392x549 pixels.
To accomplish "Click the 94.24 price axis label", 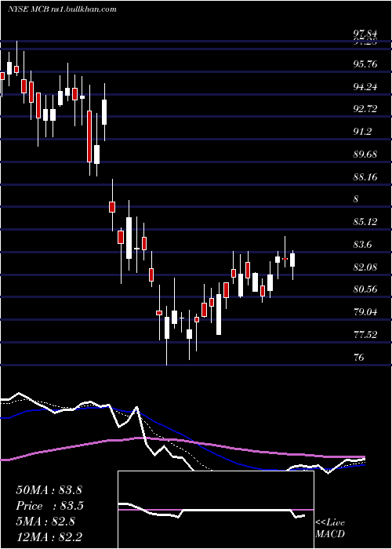I will point(365,86).
